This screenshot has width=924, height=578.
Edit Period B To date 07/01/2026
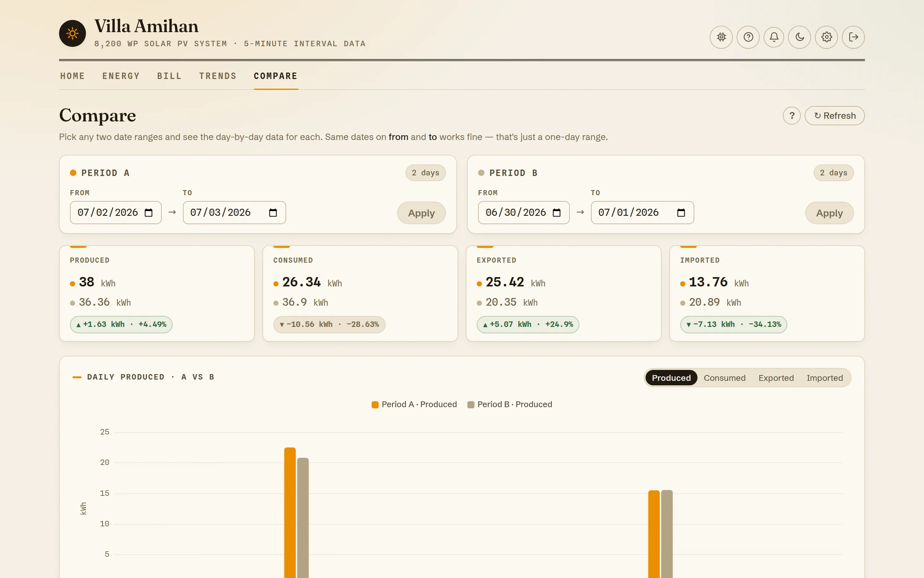coord(643,213)
